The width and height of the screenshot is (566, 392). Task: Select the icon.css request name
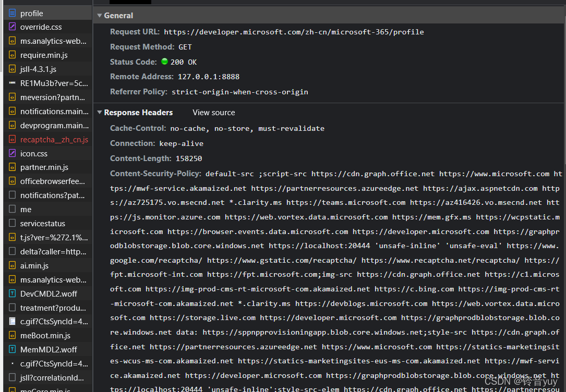point(33,153)
